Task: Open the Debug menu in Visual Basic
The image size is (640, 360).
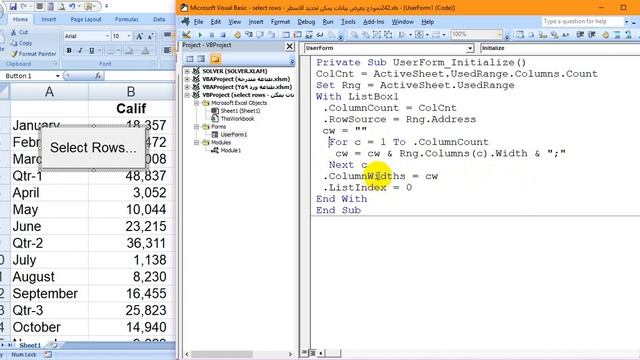Action: click(306, 22)
